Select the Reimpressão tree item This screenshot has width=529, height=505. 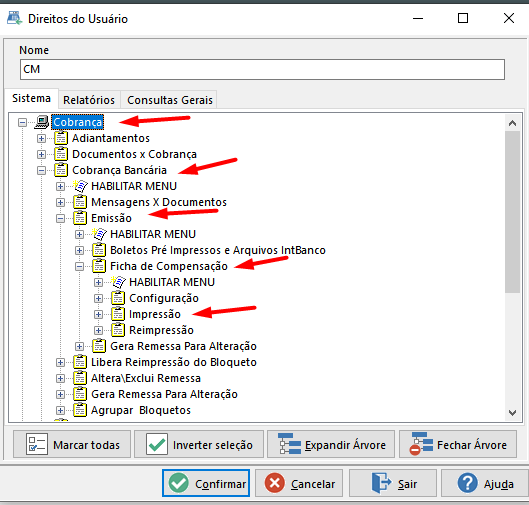(161, 330)
